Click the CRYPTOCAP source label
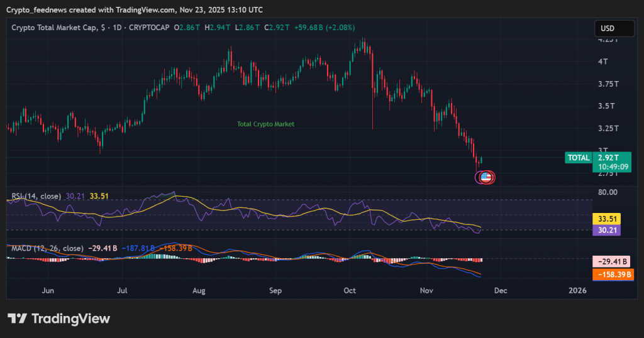This screenshot has height=338, width=644. click(149, 28)
